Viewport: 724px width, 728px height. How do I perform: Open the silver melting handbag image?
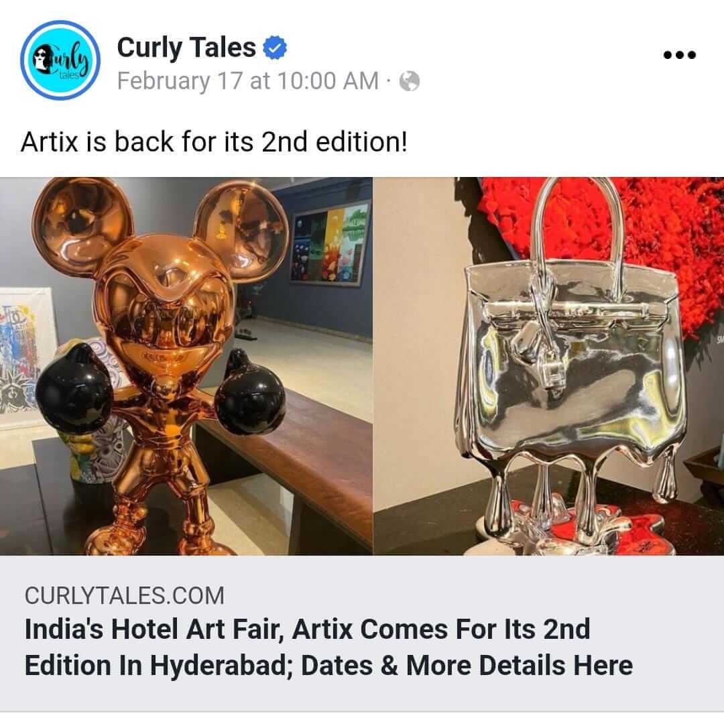click(549, 366)
